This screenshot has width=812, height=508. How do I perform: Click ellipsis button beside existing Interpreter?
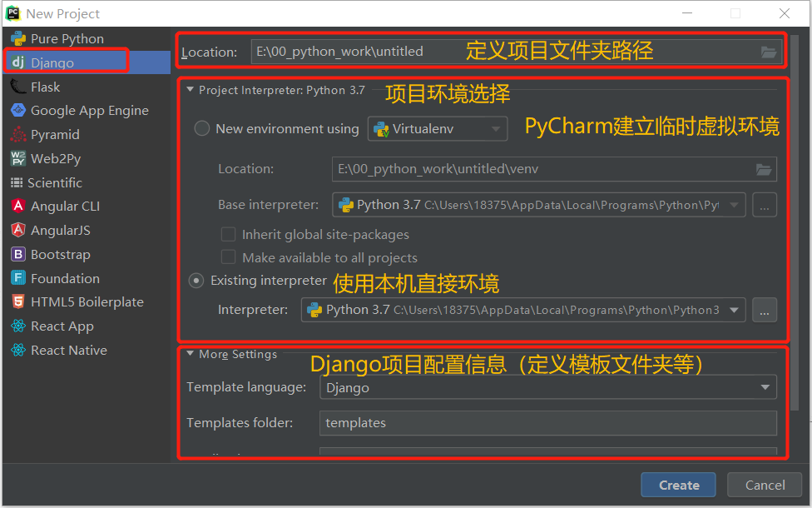click(x=765, y=310)
